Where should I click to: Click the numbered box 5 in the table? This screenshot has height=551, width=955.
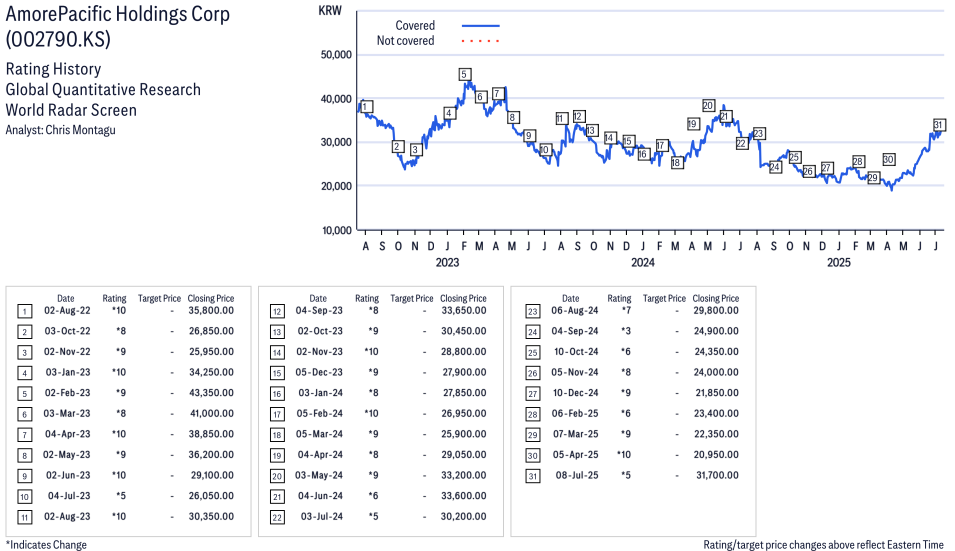click(x=24, y=394)
